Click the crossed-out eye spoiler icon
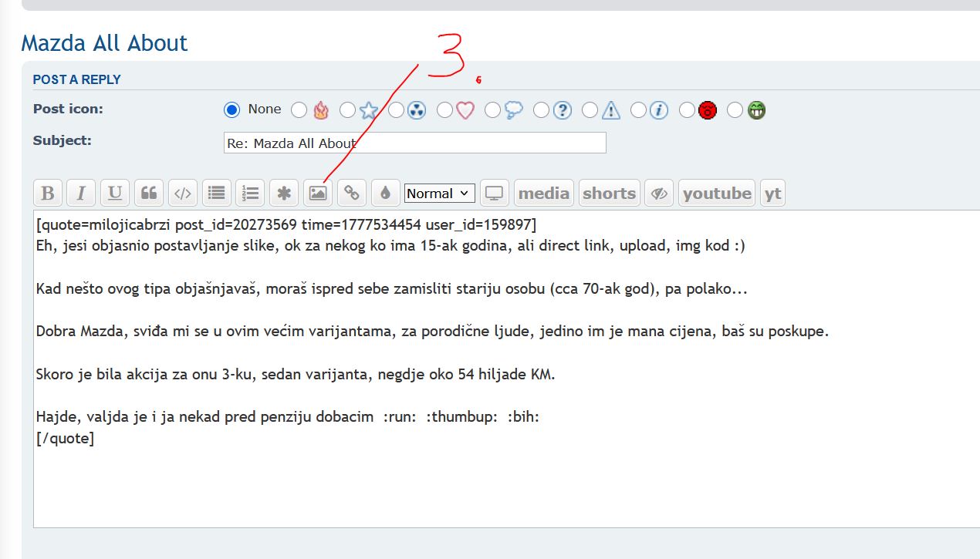 point(659,193)
